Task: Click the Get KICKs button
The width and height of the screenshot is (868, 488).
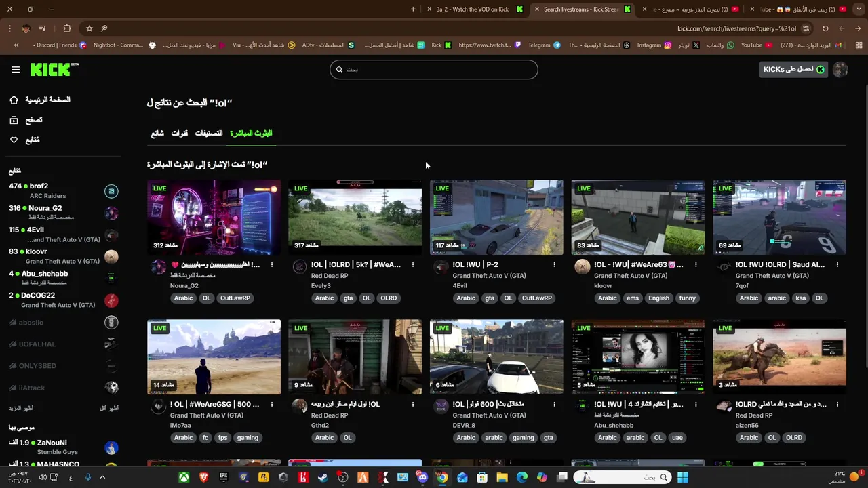Action: tap(793, 69)
